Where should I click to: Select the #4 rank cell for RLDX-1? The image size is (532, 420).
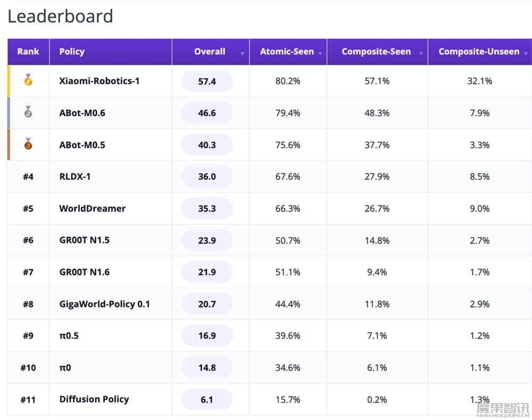28,177
